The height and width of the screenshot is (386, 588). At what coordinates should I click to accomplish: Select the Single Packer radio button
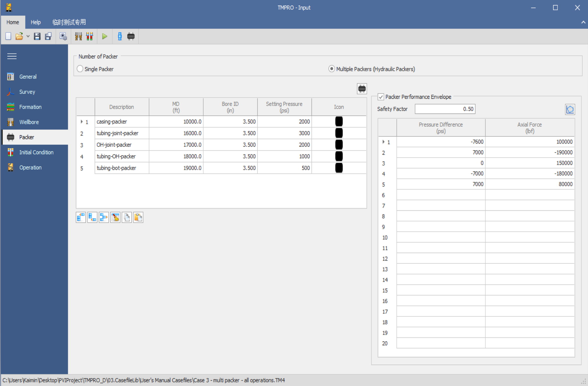click(80, 69)
